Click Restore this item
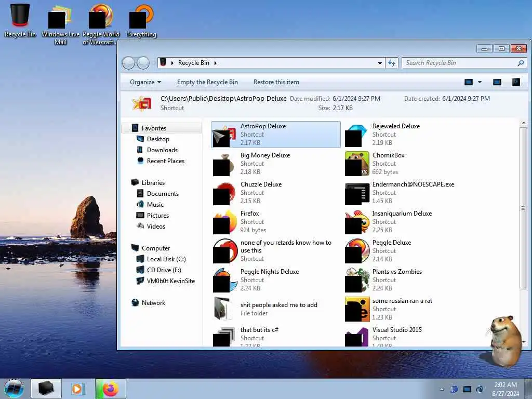 (276, 82)
